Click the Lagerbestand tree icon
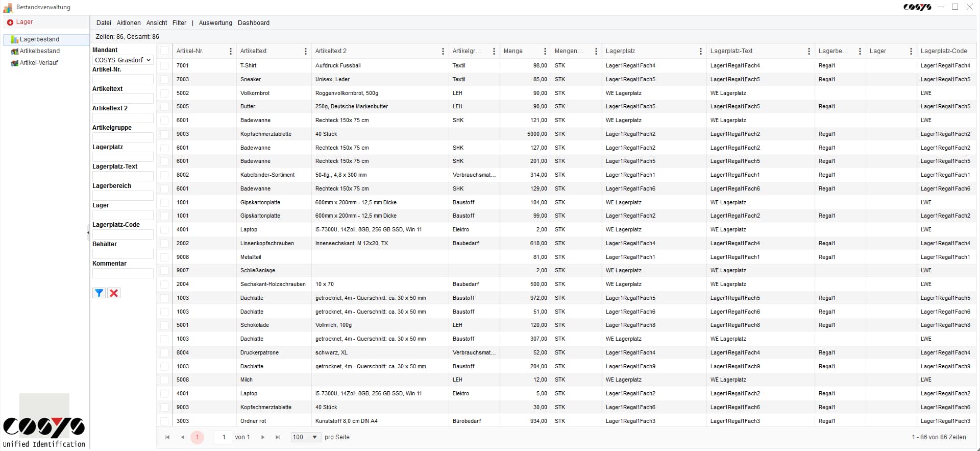 point(14,39)
